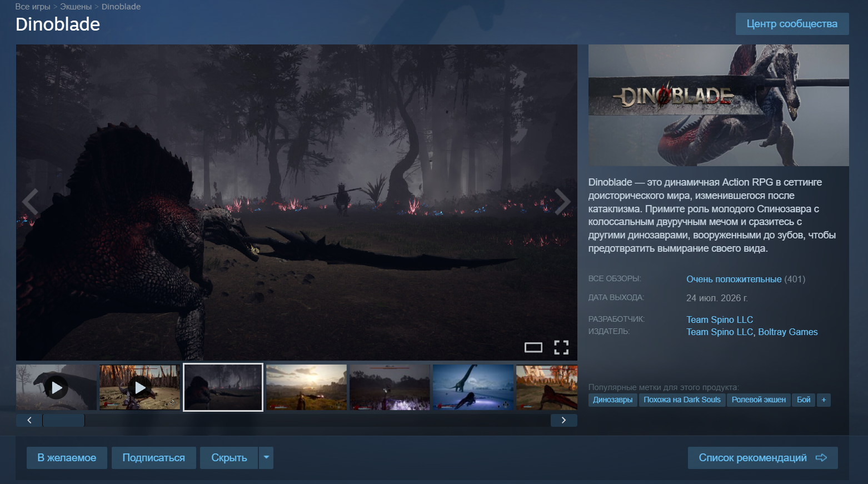Open the screenshot in fullscreen
The height and width of the screenshot is (484, 868).
pos(561,347)
